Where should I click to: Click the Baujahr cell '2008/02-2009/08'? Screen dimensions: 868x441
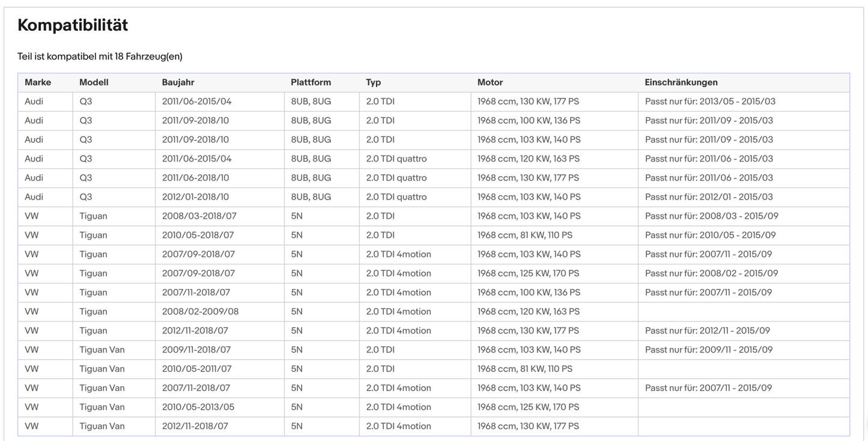tap(200, 312)
